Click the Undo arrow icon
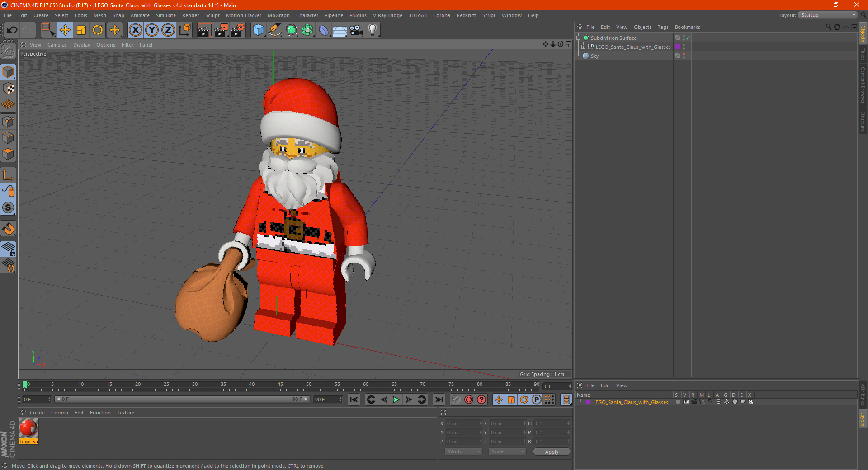The width and height of the screenshot is (868, 470). pos(12,30)
